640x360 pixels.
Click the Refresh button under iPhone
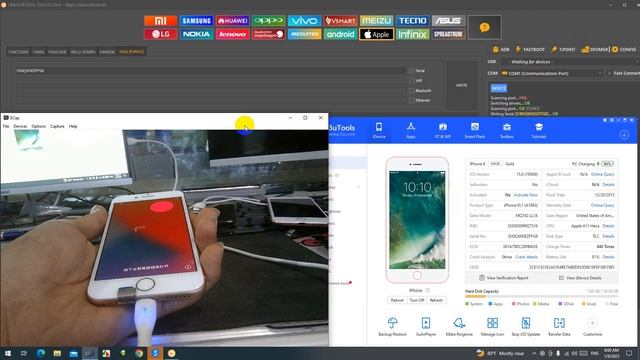click(x=436, y=300)
